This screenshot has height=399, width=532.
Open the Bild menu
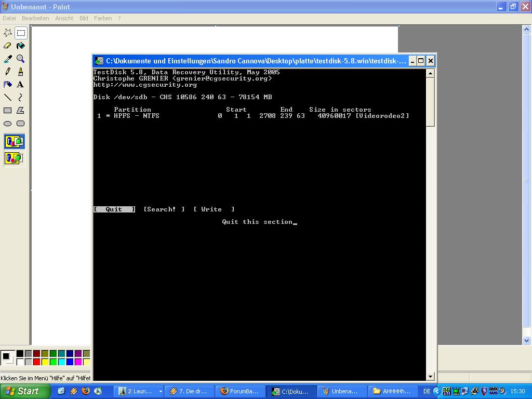(x=84, y=18)
